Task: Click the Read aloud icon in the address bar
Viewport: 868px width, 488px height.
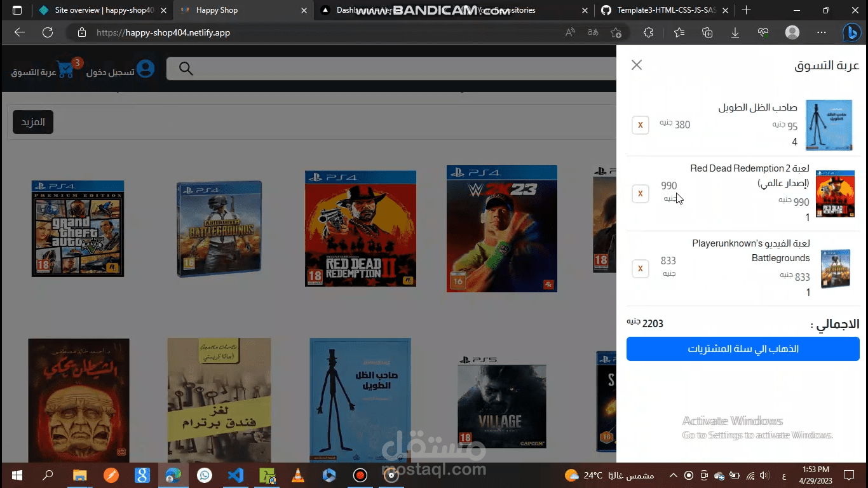Action: [570, 32]
